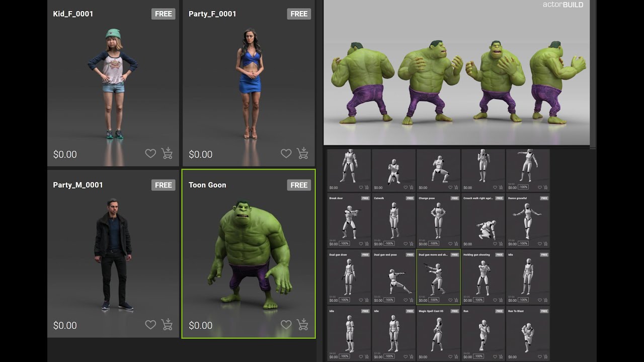Click heart icon on Party_M_0001 card
644x362 pixels.
click(150, 325)
